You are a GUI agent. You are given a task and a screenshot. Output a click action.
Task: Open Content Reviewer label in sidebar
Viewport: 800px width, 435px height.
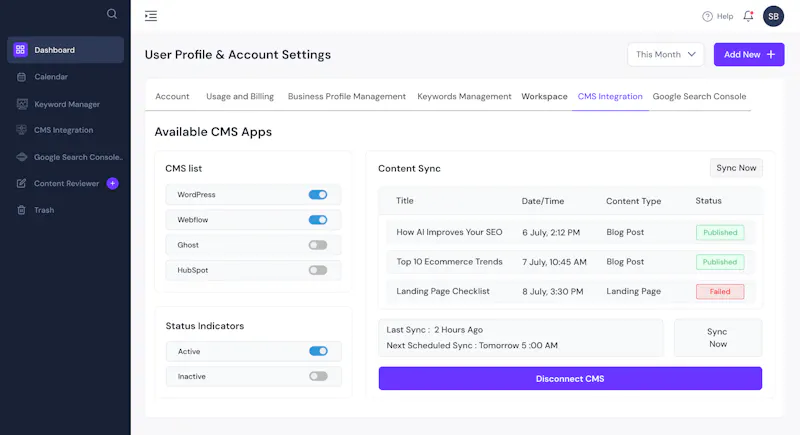coord(66,183)
